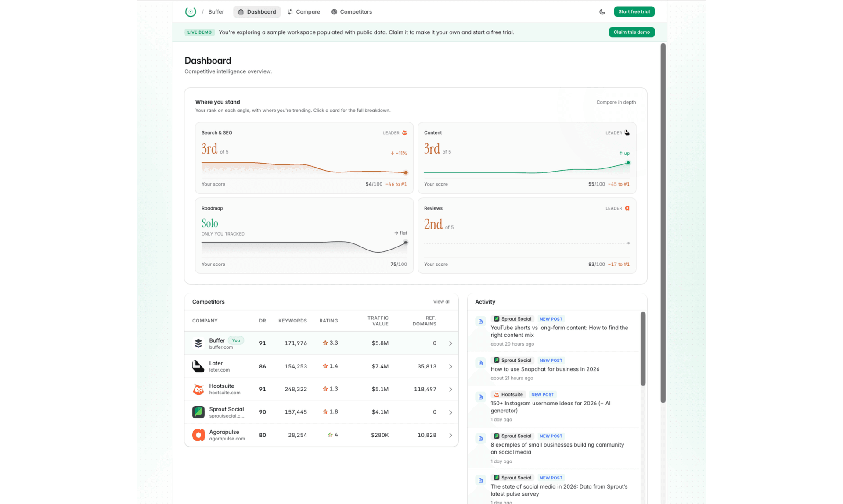Click the document icon beside Snapchat for business post
This screenshot has width=843, height=504.
point(480,363)
